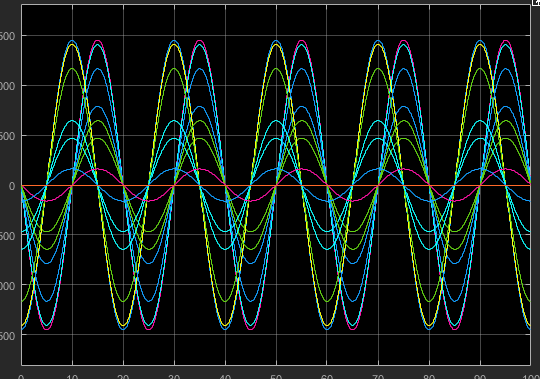Screen dimensions: 540x379
Task: Select the x-axis tick label 10
Action: [72, 377]
